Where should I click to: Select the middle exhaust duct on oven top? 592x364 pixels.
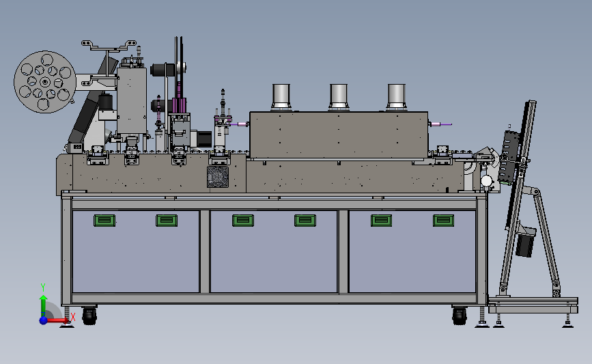(339, 97)
